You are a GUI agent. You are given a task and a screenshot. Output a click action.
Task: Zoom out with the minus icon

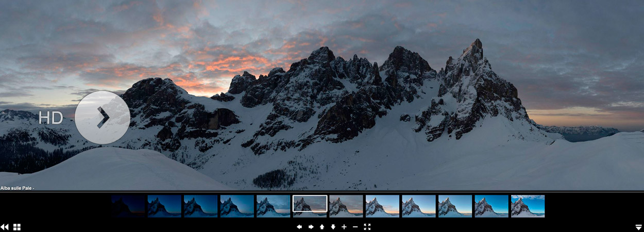pyautogui.click(x=355, y=227)
